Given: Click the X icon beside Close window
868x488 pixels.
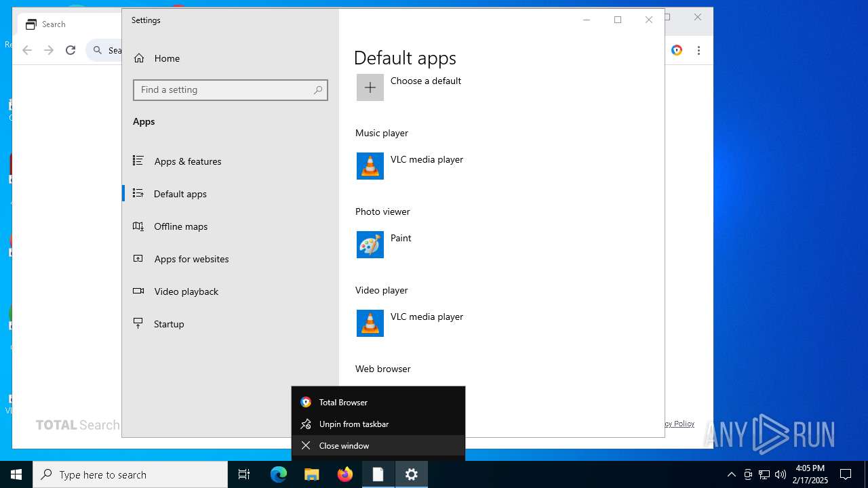Looking at the screenshot, I should point(306,445).
